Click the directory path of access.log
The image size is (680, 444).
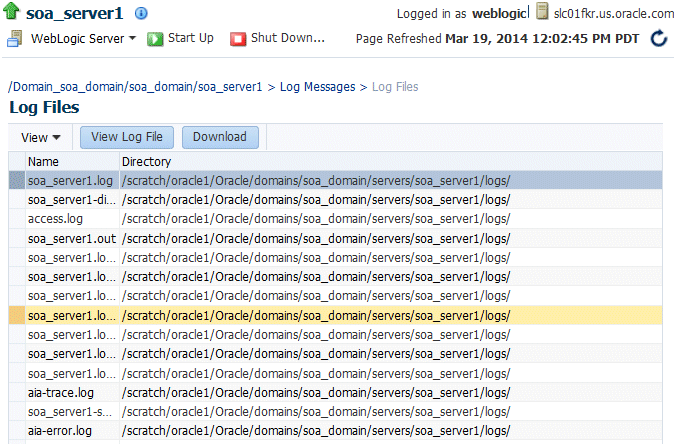tap(316, 219)
